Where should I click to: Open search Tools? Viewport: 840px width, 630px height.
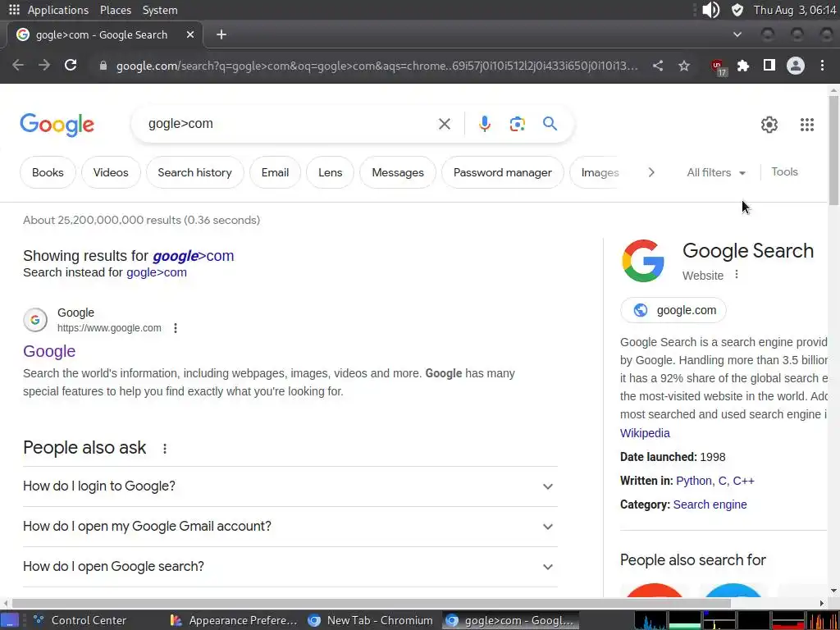784,172
